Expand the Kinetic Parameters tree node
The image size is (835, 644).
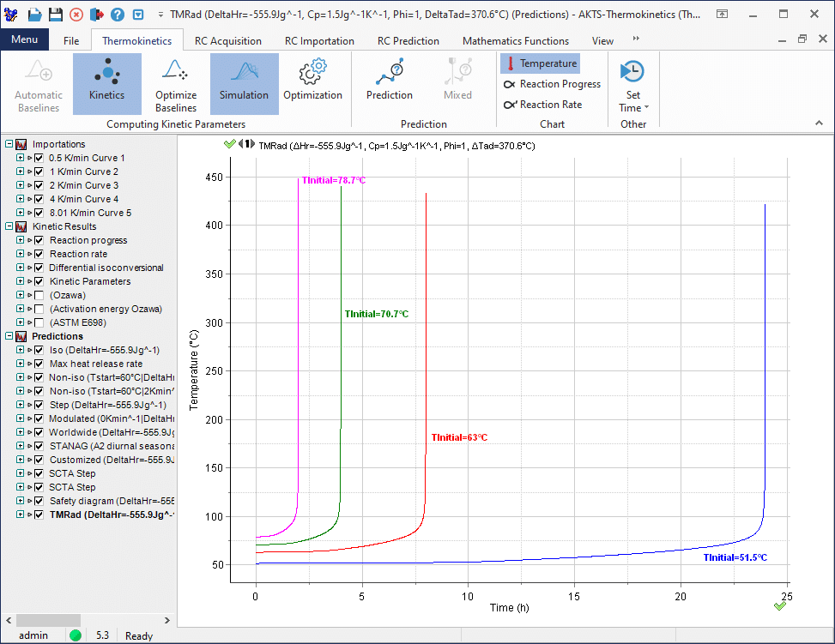click(x=20, y=281)
